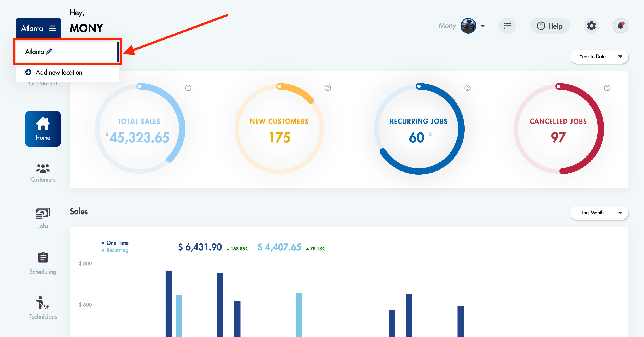
Task: Go to Customers in the sidebar
Action: tap(43, 173)
